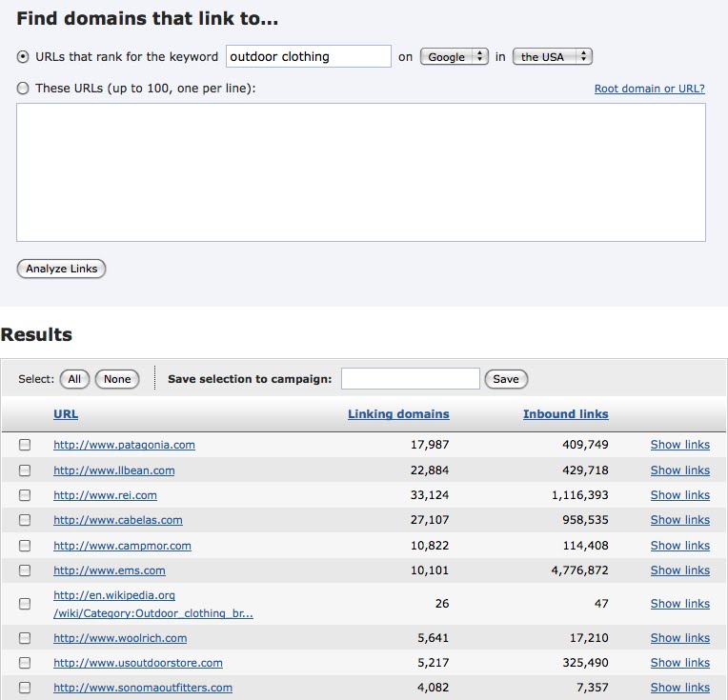Click inbound links value 1,116,393
The width and height of the screenshot is (728, 700).
click(580, 495)
